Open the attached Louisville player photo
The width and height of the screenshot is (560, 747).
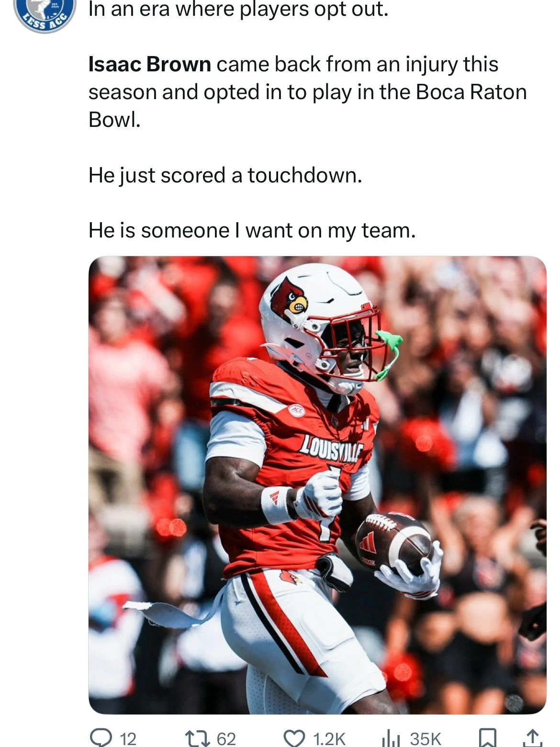317,485
